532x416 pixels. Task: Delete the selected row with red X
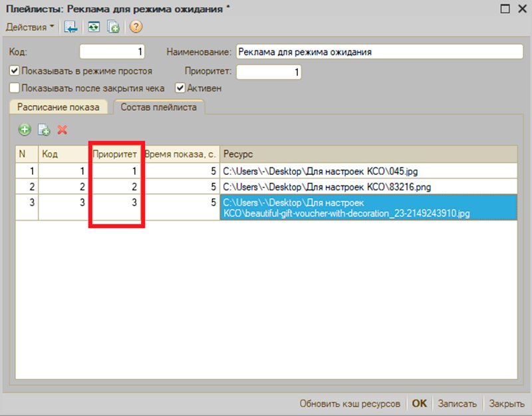click(x=63, y=130)
